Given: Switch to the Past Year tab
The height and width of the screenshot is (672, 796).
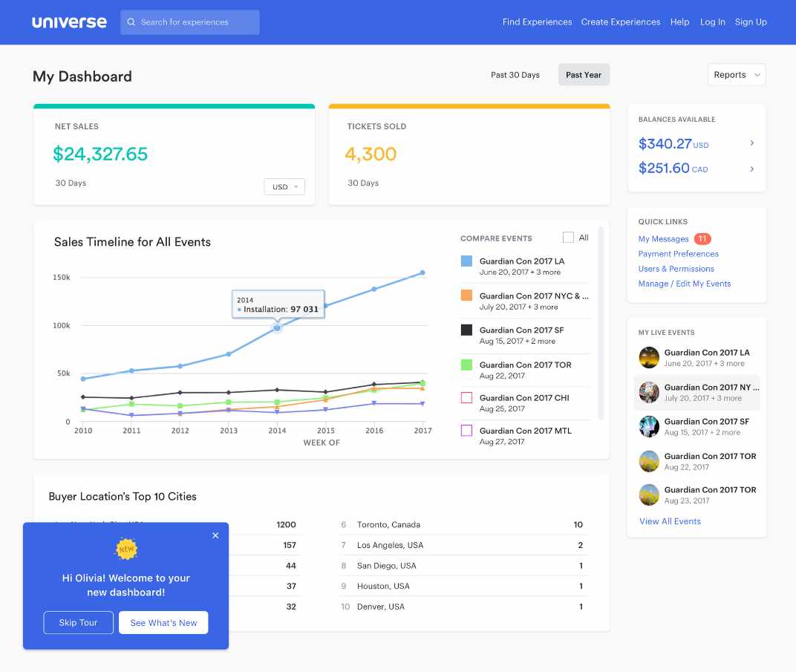Looking at the screenshot, I should (x=584, y=75).
